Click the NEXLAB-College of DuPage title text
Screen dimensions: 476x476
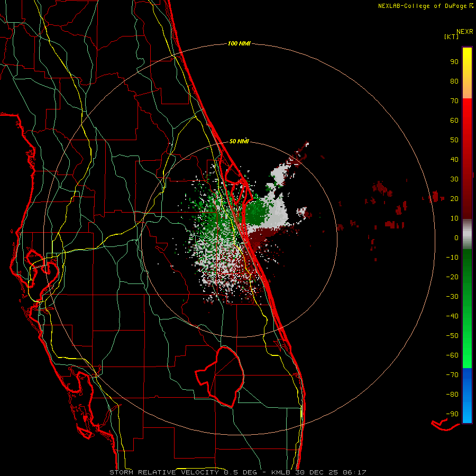(x=422, y=6)
